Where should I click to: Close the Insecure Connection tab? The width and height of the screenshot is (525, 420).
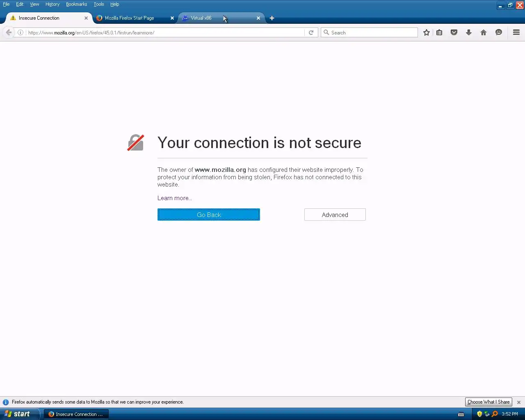86,18
